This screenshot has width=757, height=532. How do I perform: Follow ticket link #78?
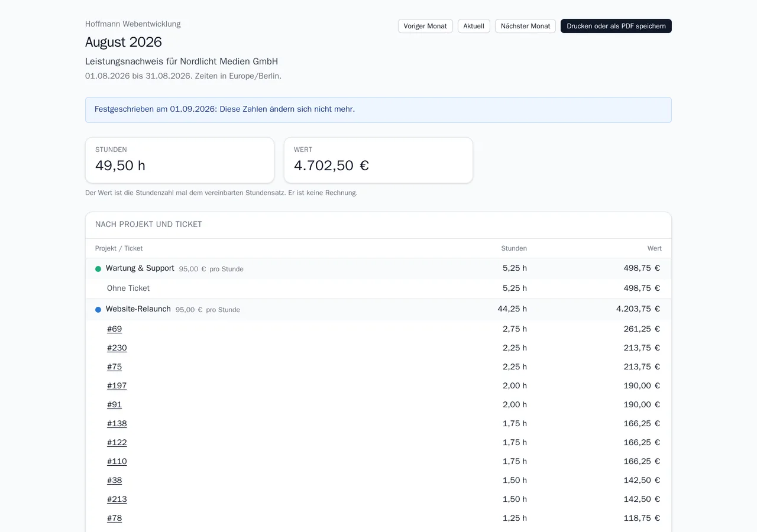click(x=114, y=518)
